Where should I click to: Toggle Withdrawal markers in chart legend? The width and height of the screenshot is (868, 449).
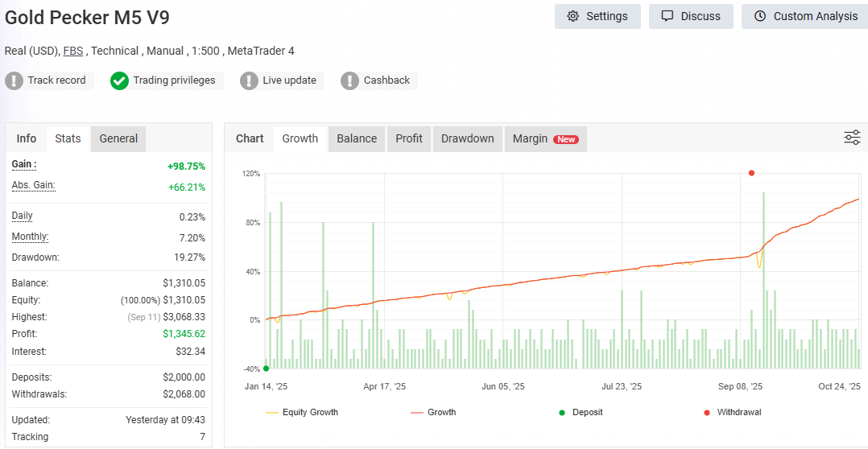point(732,412)
